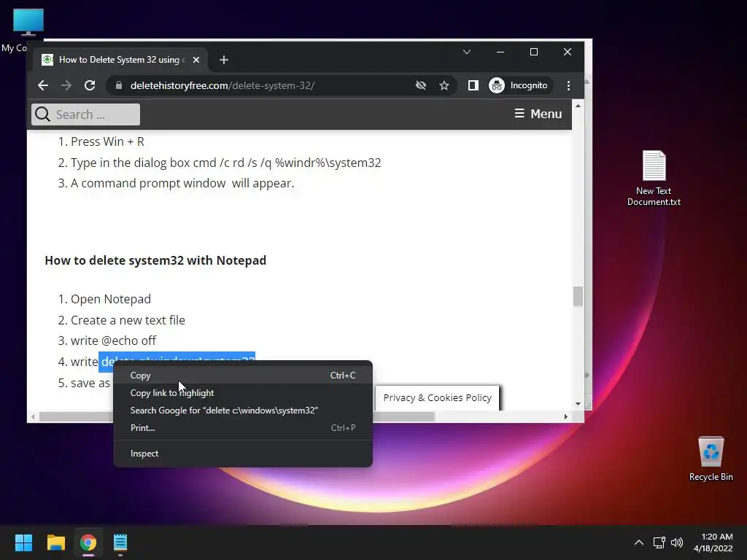Click the page scroll up arrow

tap(578, 106)
